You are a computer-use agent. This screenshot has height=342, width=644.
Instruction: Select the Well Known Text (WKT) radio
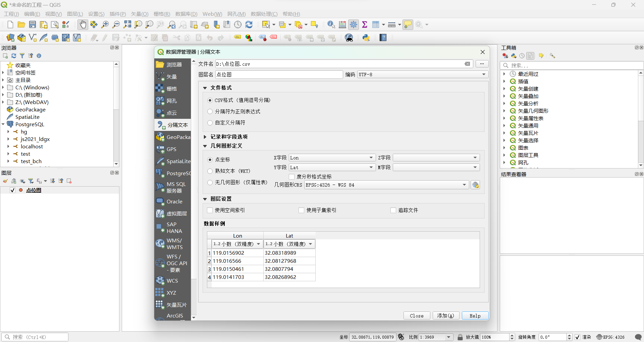pos(210,171)
